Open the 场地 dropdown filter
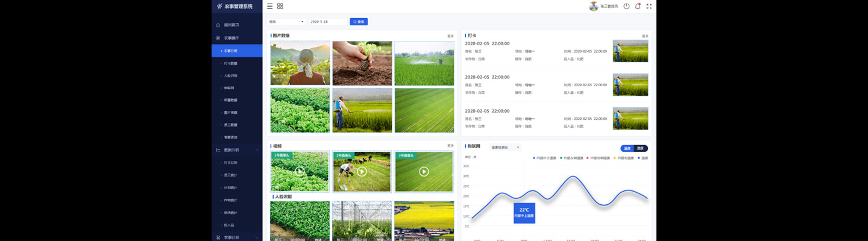 pos(287,22)
